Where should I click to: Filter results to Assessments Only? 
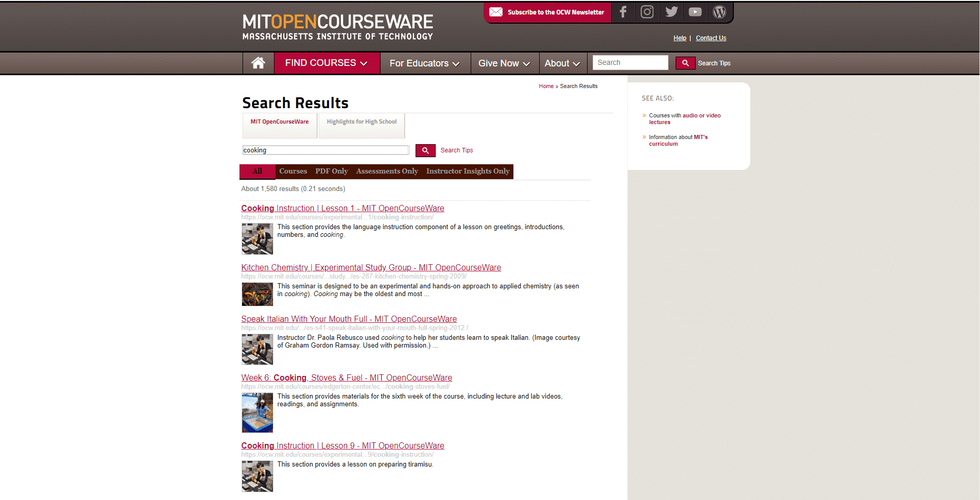click(387, 171)
